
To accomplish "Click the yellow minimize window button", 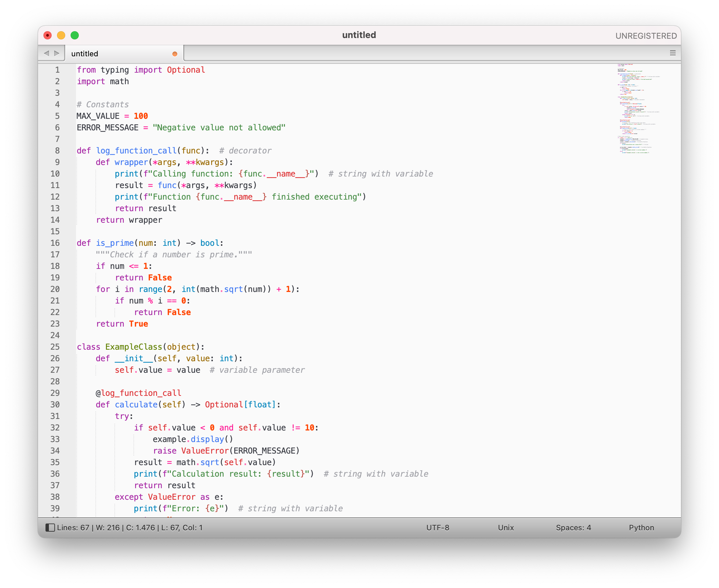I will 61,35.
